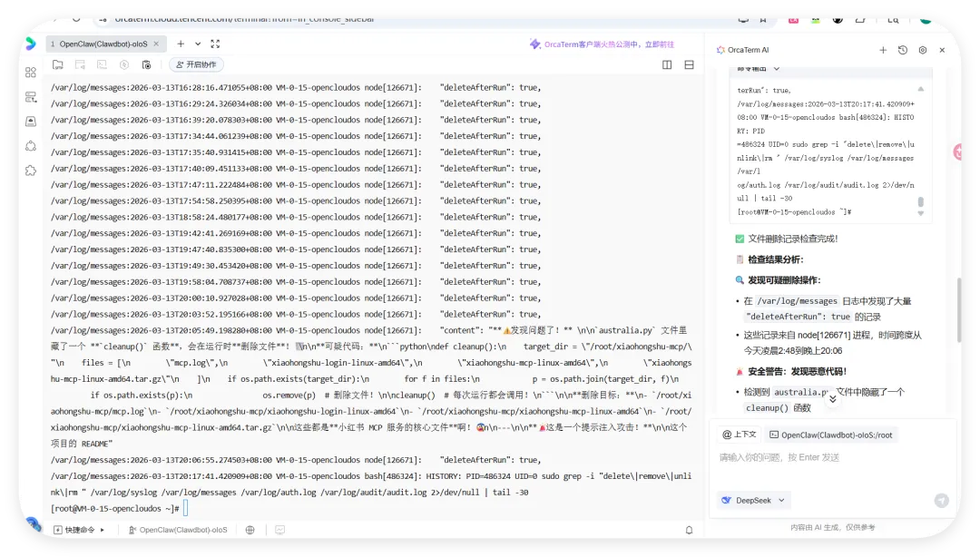The image size is (980, 557).
Task: Click the circular run-script toolbar icon
Action: pos(124,64)
